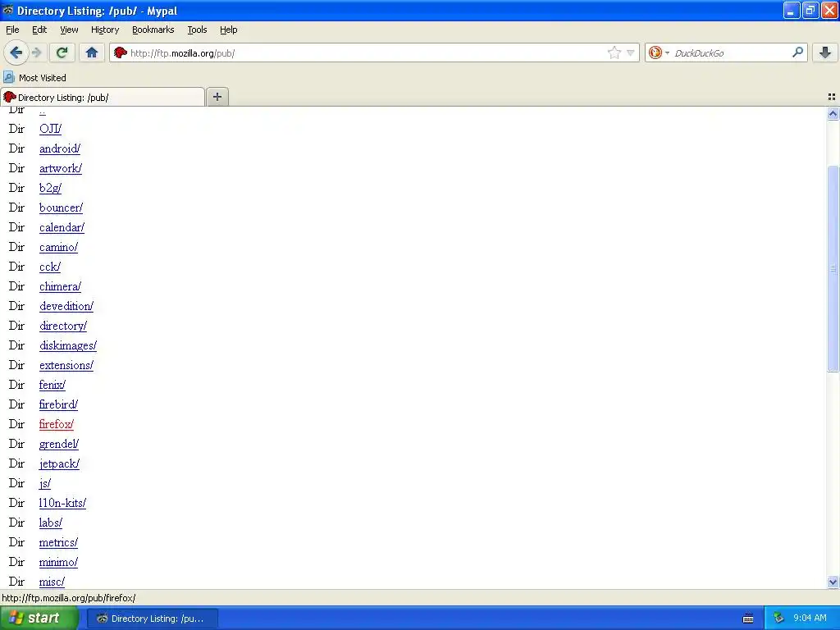Open the DuckDuckGo search engine selector
Screen dimensions: 840x630
point(659,52)
